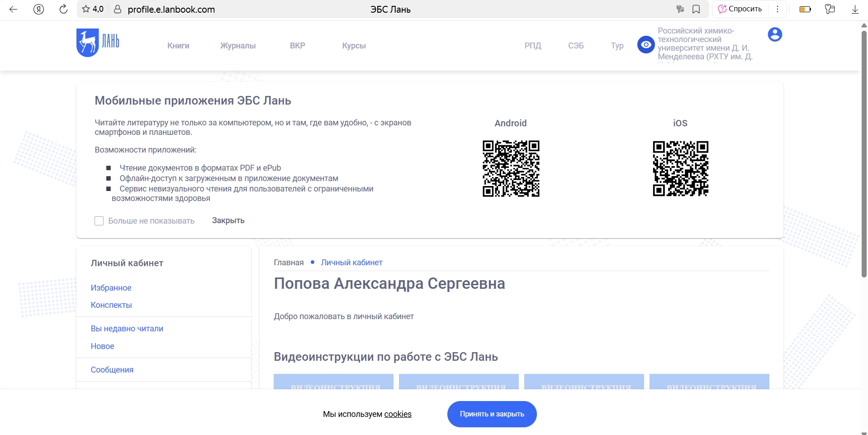Image resolution: width=868 pixels, height=435 pixels.
Task: Check the battery indicator icon
Action: coord(805,9)
